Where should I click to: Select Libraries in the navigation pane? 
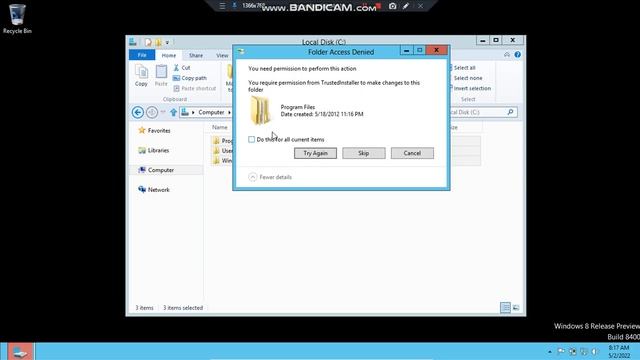153,150
